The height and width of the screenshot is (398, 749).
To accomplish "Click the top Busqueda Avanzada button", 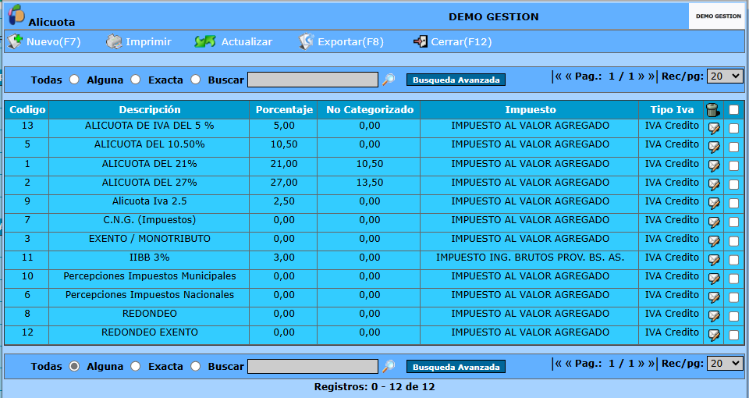I will pyautogui.click(x=456, y=80).
